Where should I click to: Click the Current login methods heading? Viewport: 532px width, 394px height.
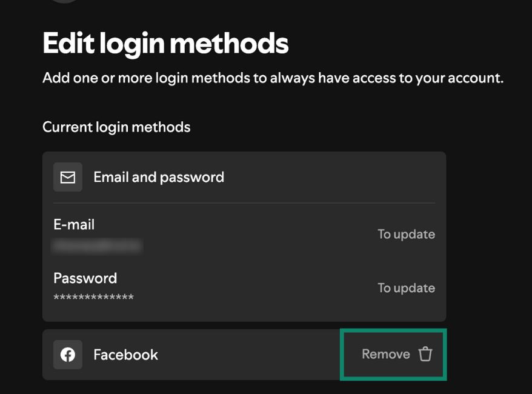click(x=116, y=127)
